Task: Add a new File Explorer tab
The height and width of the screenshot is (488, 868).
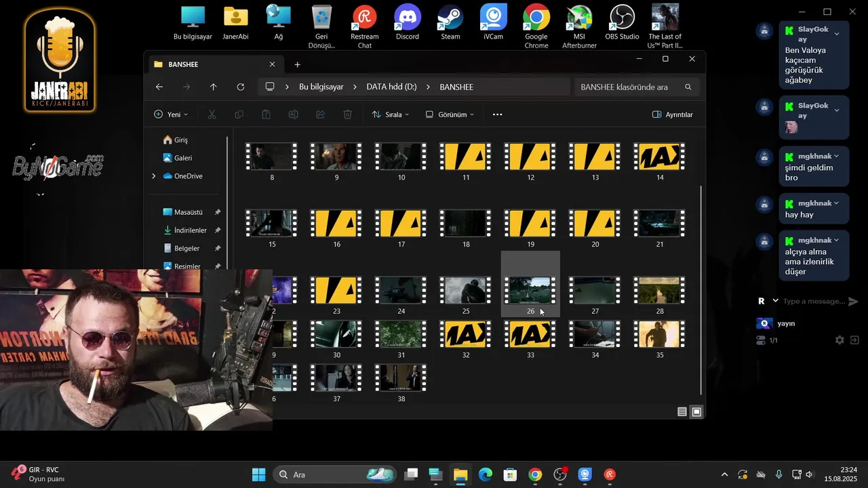Action: [x=297, y=64]
